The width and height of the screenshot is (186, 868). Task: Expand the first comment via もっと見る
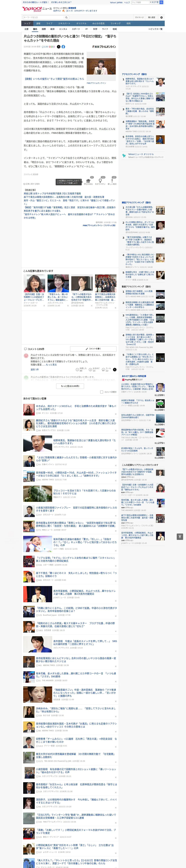(x=51, y=365)
